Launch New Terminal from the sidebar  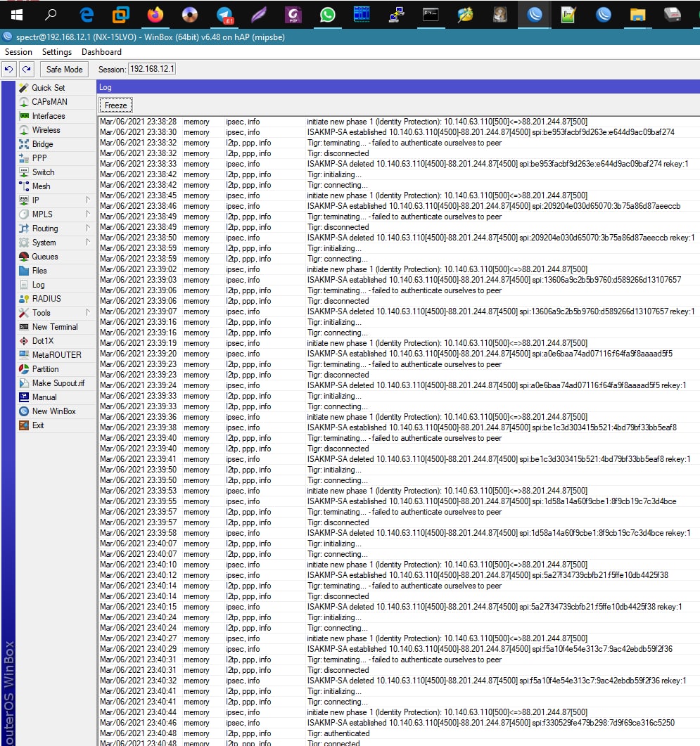pos(56,327)
